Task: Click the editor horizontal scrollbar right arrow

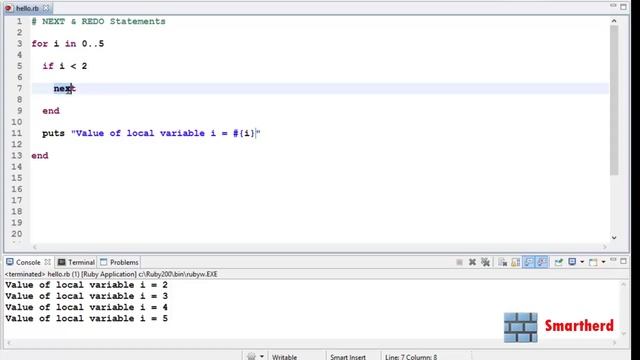Action: (604, 247)
